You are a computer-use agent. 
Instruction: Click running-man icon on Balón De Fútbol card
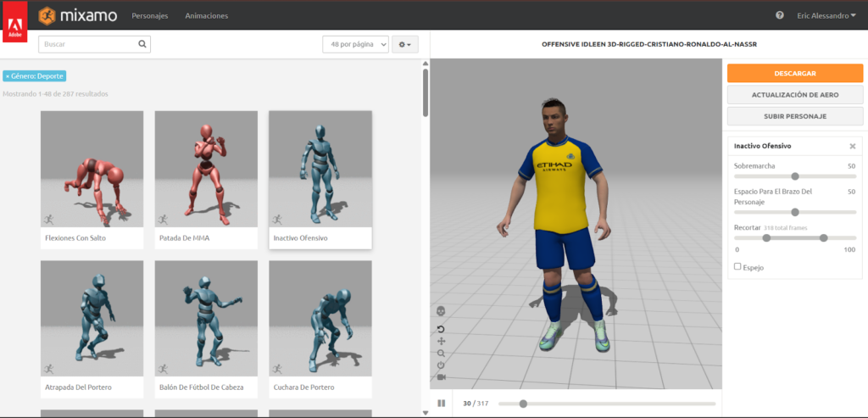163,369
